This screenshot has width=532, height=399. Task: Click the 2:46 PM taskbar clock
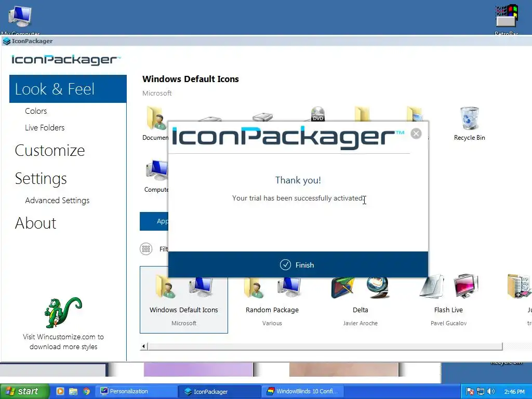514,392
